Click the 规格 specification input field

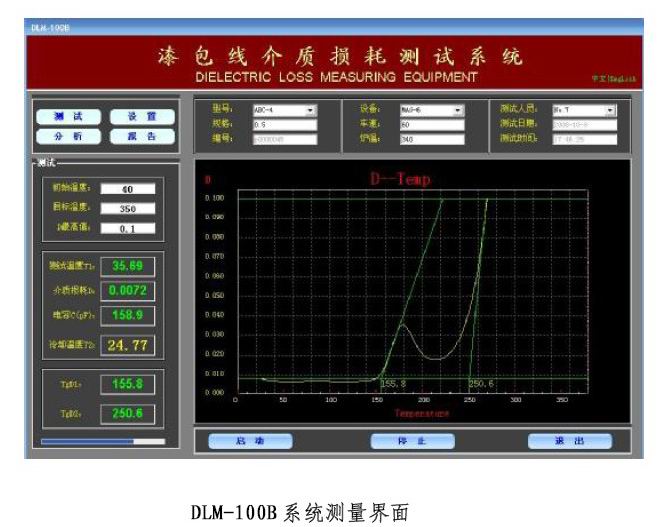click(283, 124)
